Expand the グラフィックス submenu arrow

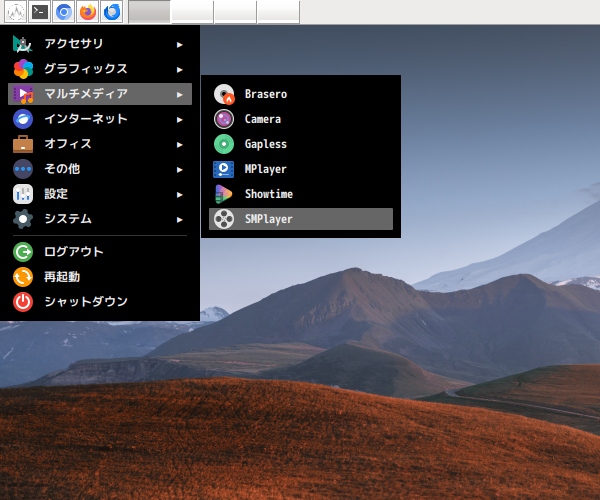click(179, 70)
